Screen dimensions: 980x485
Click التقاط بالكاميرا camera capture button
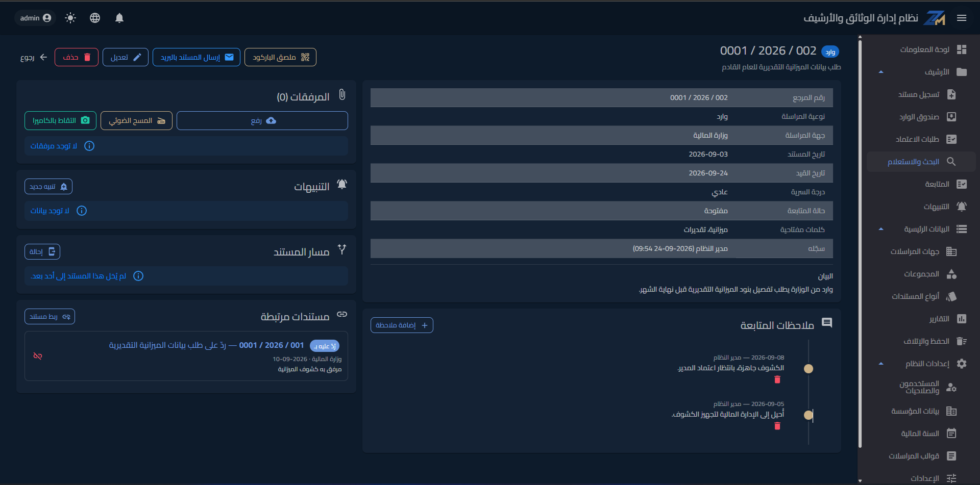click(60, 120)
